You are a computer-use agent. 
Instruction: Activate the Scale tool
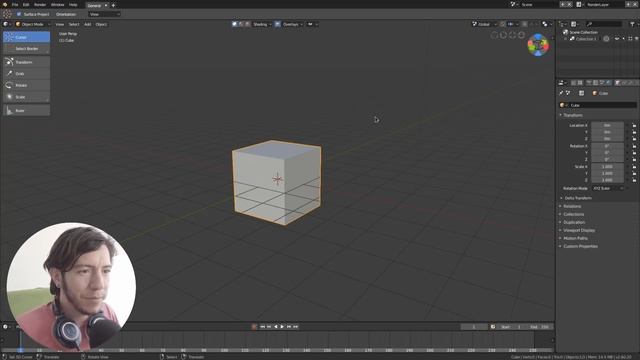[27, 97]
